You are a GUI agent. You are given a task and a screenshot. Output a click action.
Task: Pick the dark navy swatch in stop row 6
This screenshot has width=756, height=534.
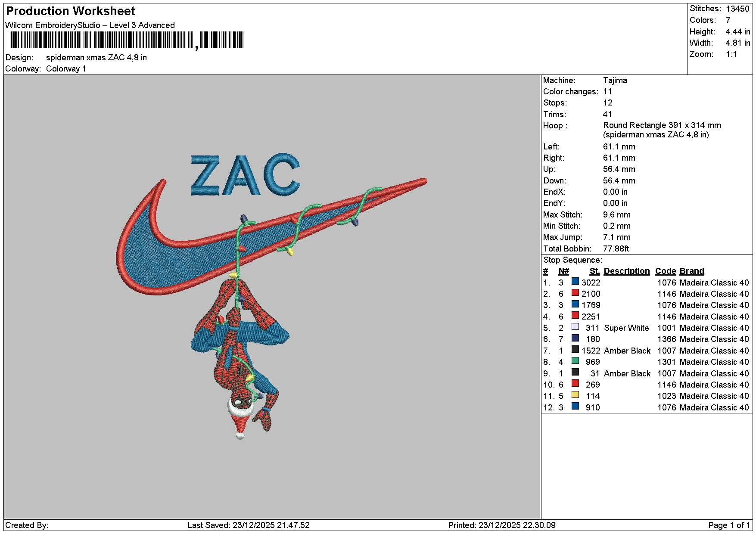click(575, 338)
